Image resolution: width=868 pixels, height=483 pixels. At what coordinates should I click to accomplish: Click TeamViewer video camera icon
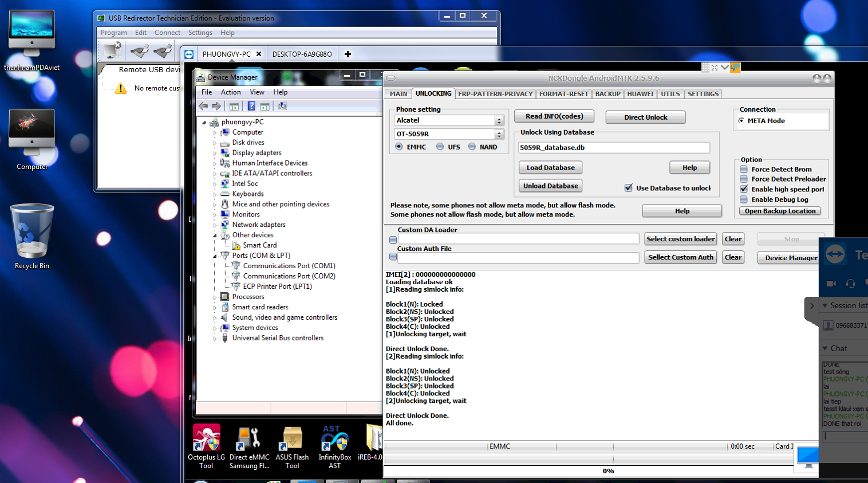831,284
